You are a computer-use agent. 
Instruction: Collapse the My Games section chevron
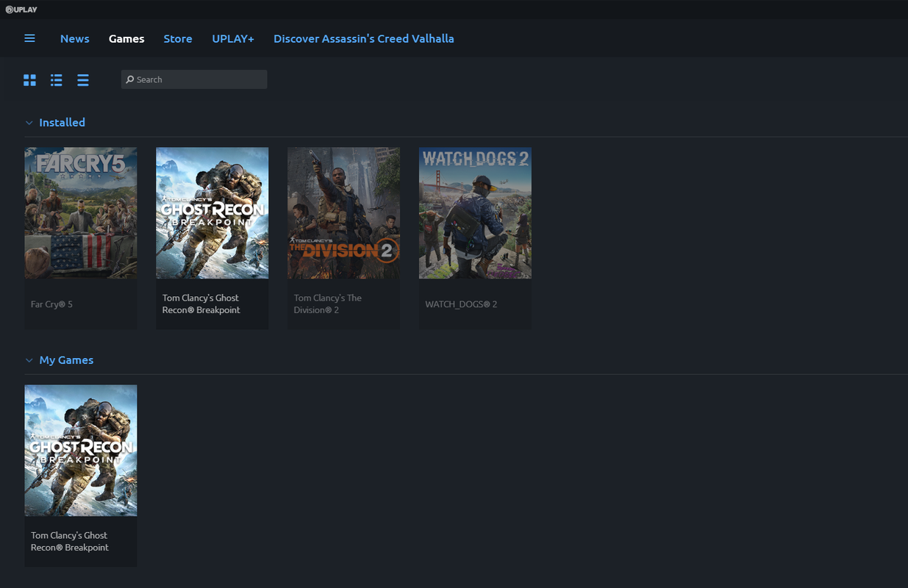[29, 360]
